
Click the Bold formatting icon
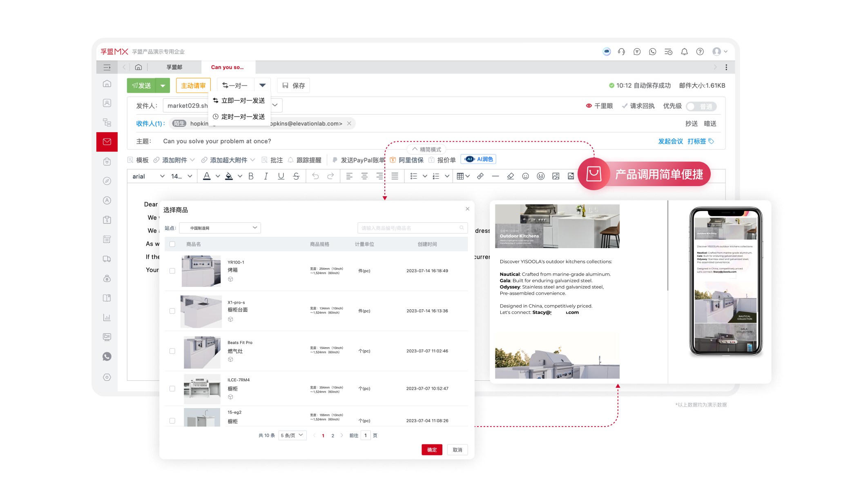pos(251,176)
